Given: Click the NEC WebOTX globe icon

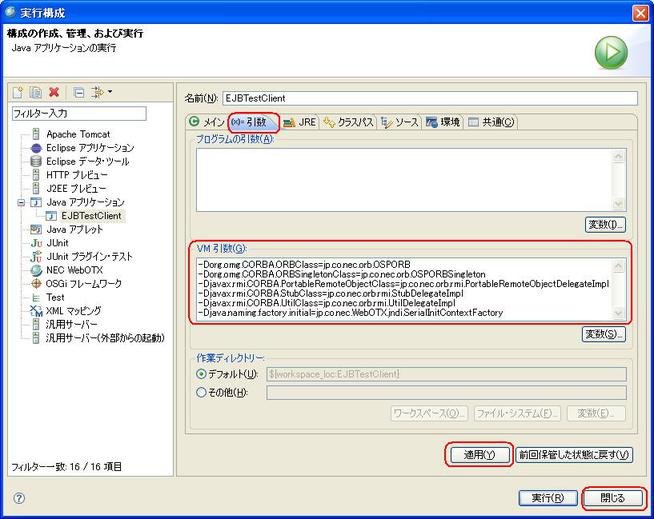Looking at the screenshot, I should [36, 270].
